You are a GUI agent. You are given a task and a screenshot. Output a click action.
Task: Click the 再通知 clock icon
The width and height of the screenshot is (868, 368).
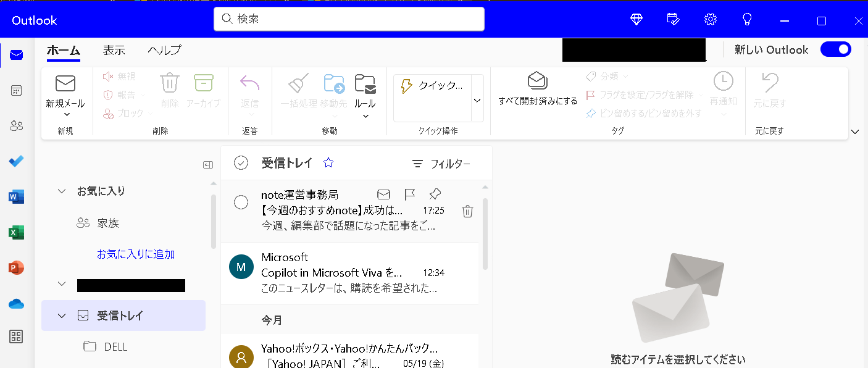tap(724, 81)
